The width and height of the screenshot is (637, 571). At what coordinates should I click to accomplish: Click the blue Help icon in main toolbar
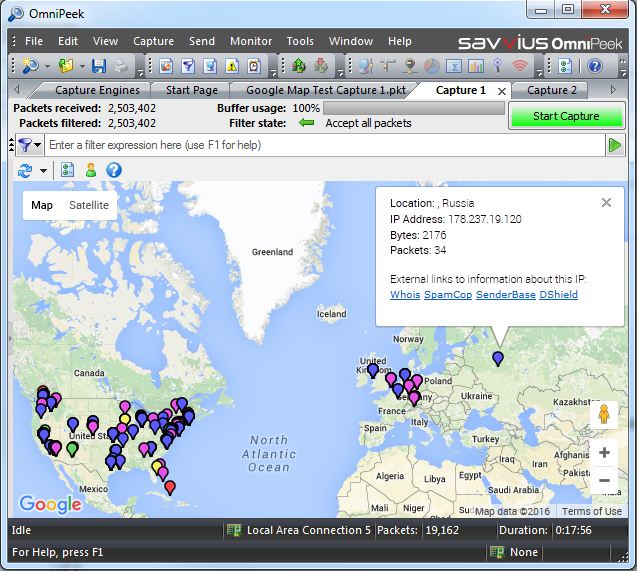point(594,66)
